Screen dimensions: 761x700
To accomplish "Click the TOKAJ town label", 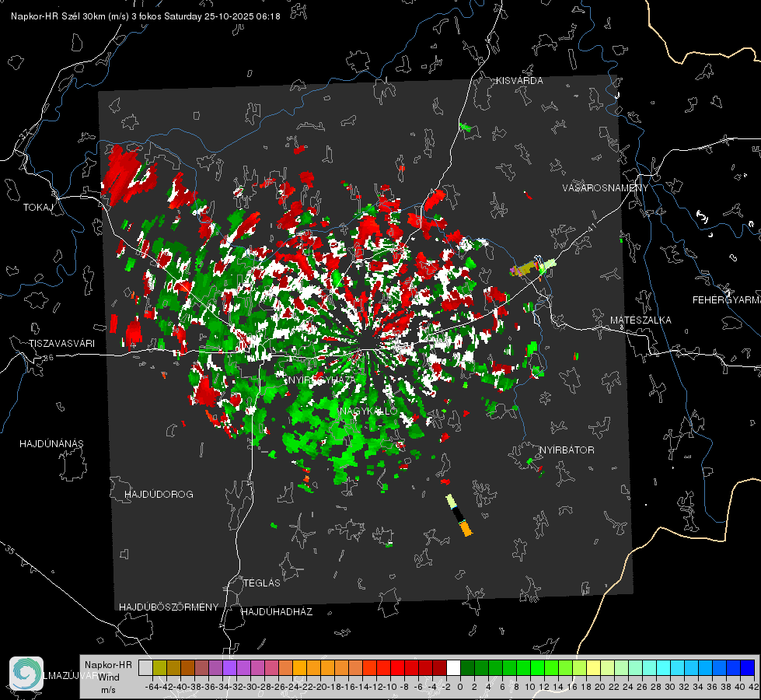I will tap(38, 208).
